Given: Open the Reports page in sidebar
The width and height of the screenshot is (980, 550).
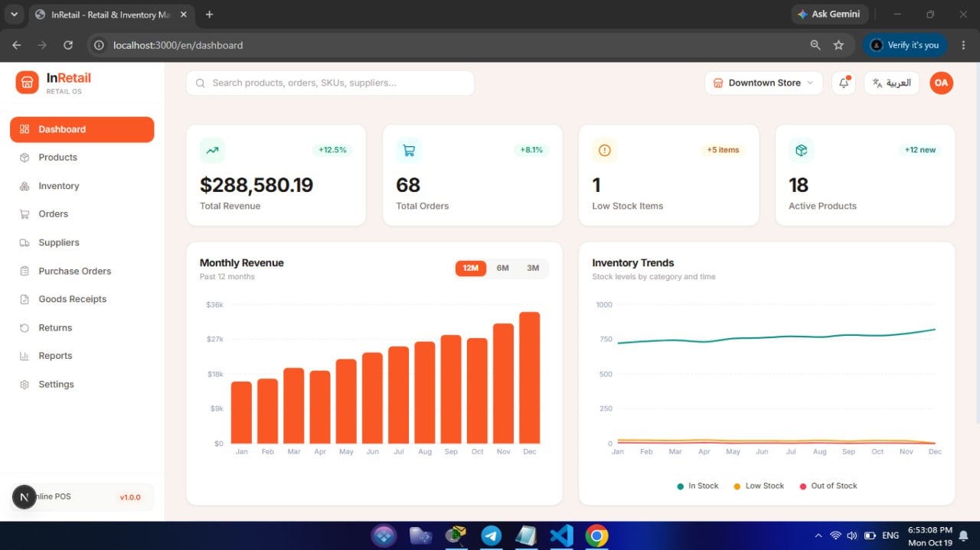Looking at the screenshot, I should pos(82,356).
